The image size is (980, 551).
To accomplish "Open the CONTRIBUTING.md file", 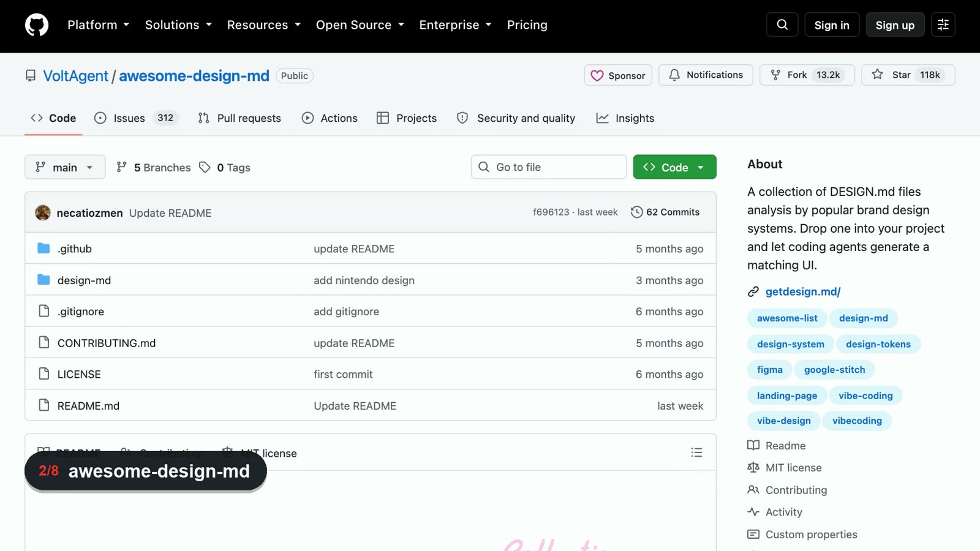I will pyautogui.click(x=107, y=343).
